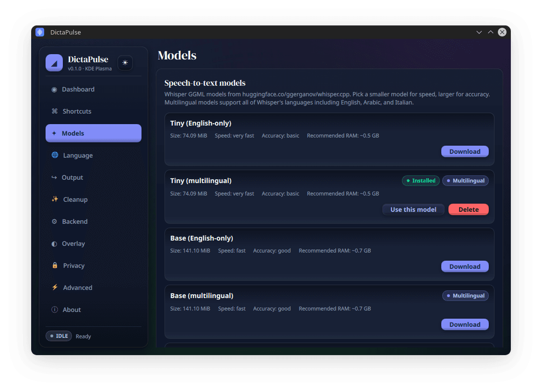
Task: Click the About info icon
Action: [55, 310]
